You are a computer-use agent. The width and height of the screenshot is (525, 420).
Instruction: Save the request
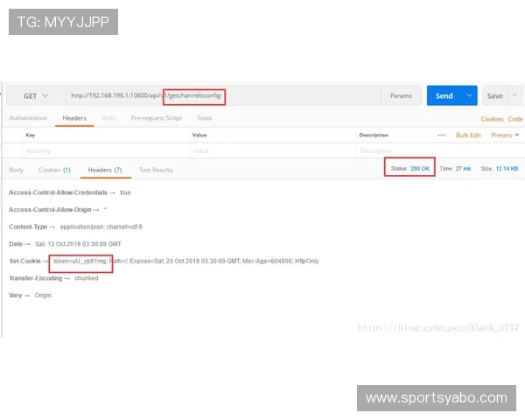pyautogui.click(x=494, y=95)
